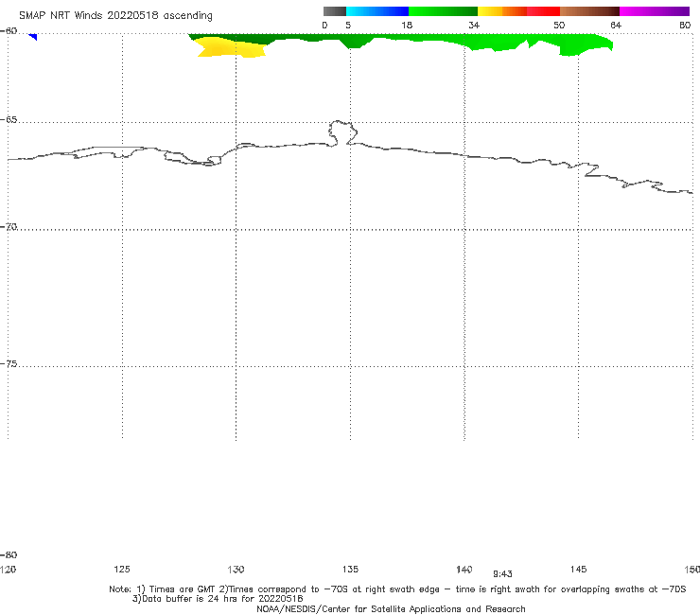Click the 'NOAA/NESDIS/Center for Satellite Applications and Research' credit
700x615 pixels.
click(391, 608)
